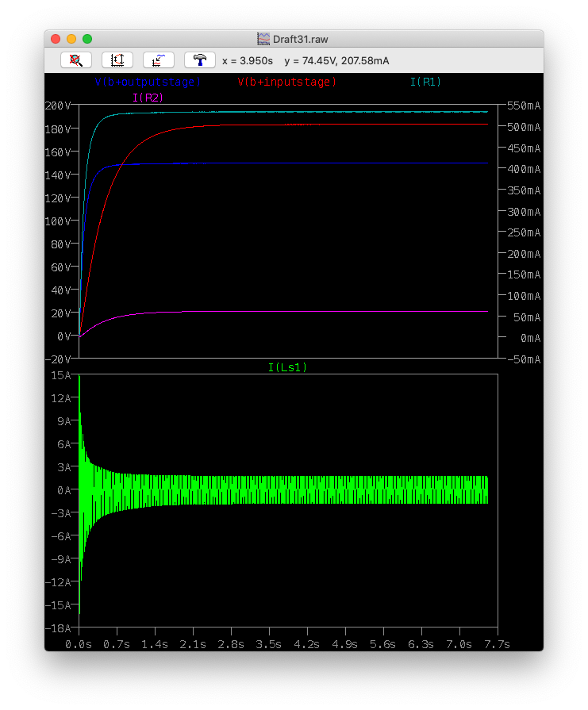Click the 100V left axis label
This screenshot has height=710, width=588.
[58, 221]
